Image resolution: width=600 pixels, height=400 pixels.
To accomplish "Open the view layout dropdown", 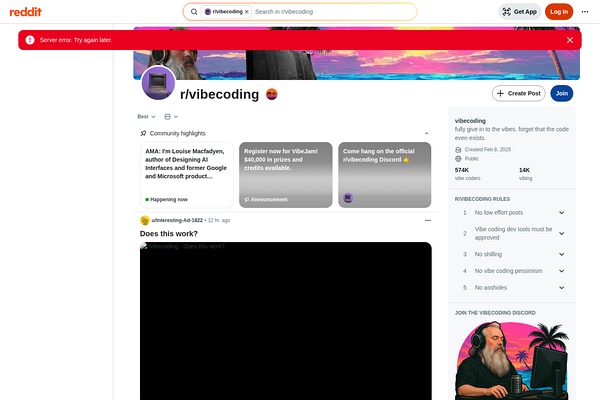I will tap(171, 117).
